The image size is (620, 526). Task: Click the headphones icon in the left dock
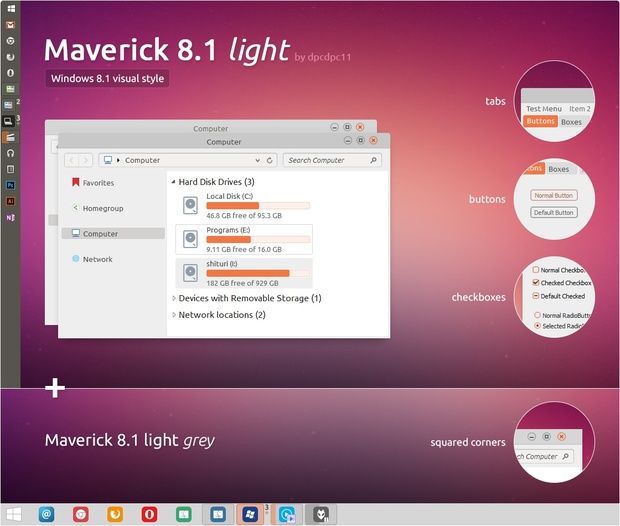tap(10, 153)
